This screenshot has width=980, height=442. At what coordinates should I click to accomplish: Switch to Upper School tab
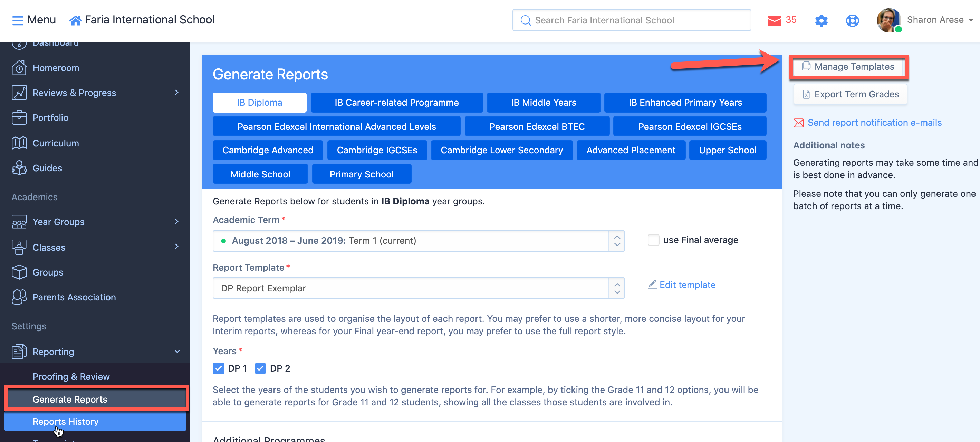[727, 150]
